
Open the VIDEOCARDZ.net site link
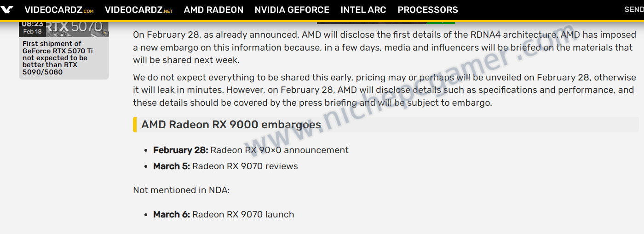pyautogui.click(x=138, y=10)
